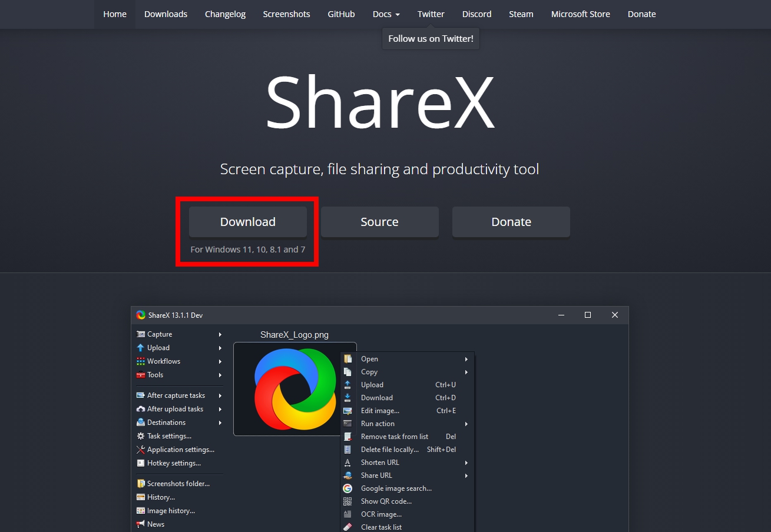The width and height of the screenshot is (771, 532).
Task: Click the QR code icon in context menu
Action: 348,501
